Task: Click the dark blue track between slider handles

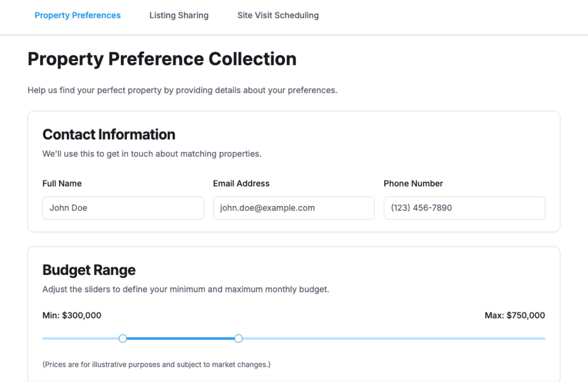Action: click(181, 338)
